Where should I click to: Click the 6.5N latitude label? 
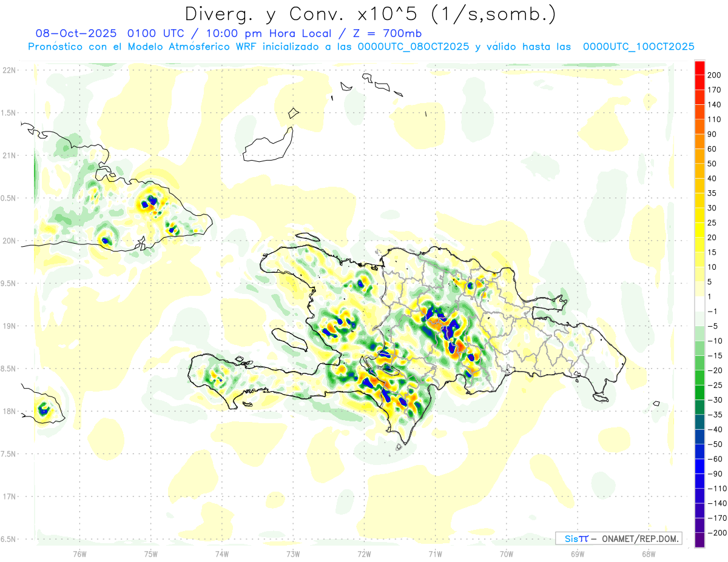pos(8,539)
